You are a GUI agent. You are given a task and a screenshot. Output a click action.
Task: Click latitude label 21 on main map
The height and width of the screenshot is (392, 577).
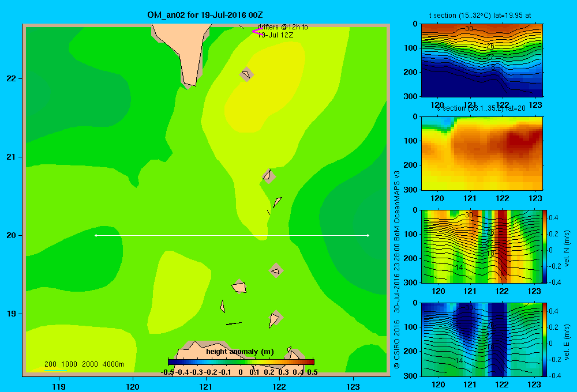(12, 157)
